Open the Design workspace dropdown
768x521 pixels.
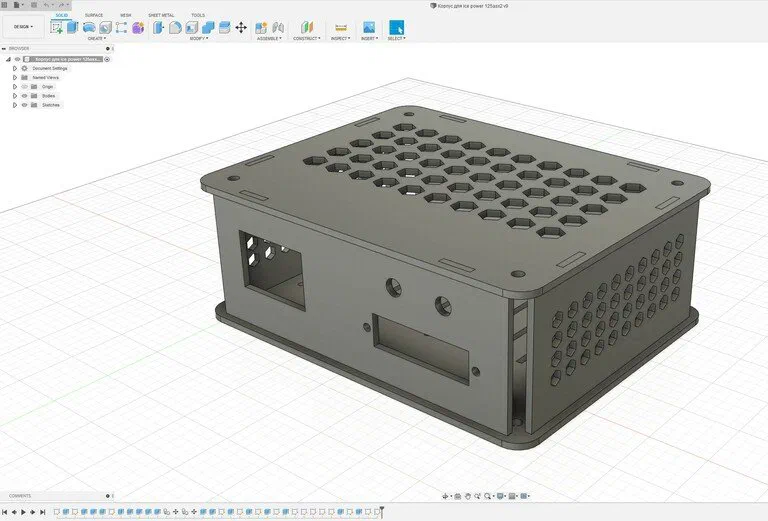point(23,26)
